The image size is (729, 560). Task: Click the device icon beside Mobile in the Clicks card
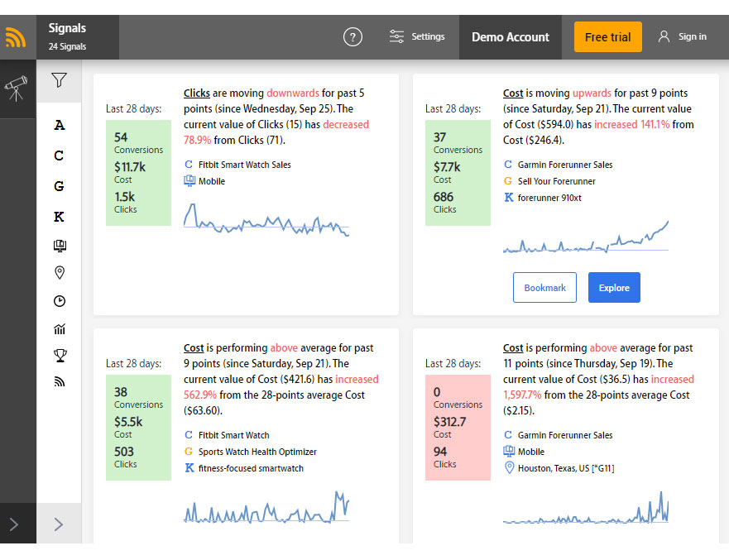(189, 181)
